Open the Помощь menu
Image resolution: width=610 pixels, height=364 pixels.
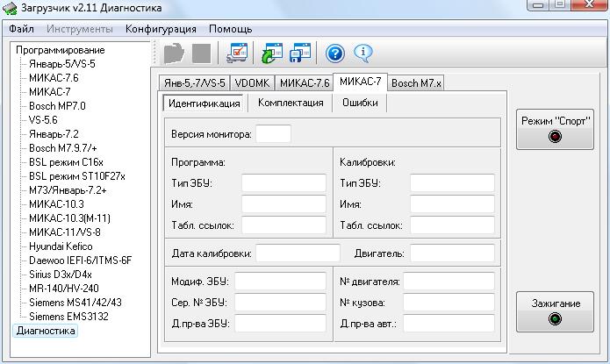click(230, 29)
